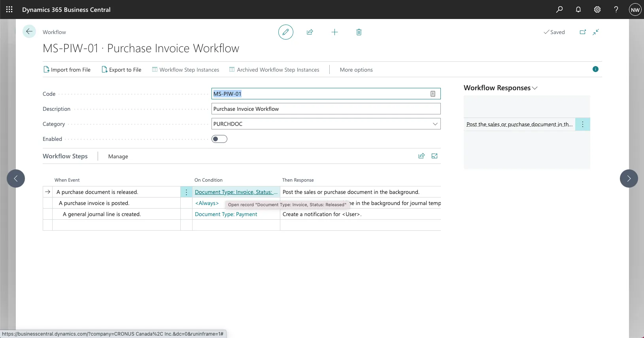This screenshot has height=338, width=644.
Task: Click the Saved status indicator
Action: pos(554,32)
